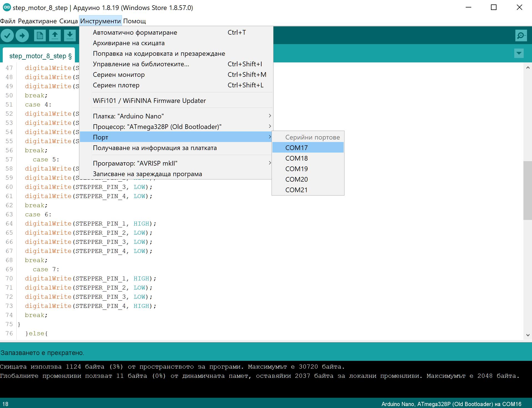Click 'break;' on line 62
This screenshot has width=532, height=408.
[x=36, y=205]
